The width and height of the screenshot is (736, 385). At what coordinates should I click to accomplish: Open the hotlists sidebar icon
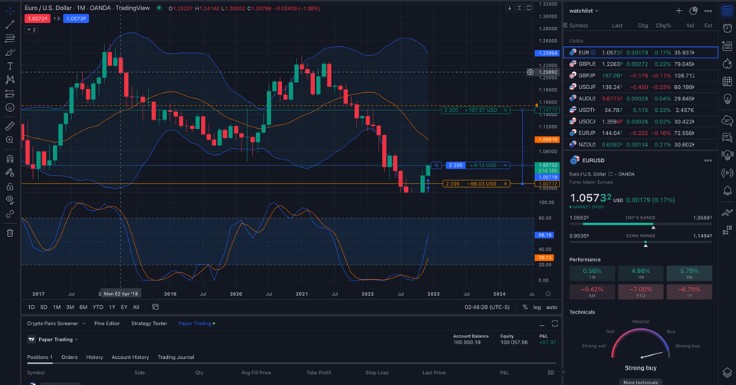click(727, 64)
